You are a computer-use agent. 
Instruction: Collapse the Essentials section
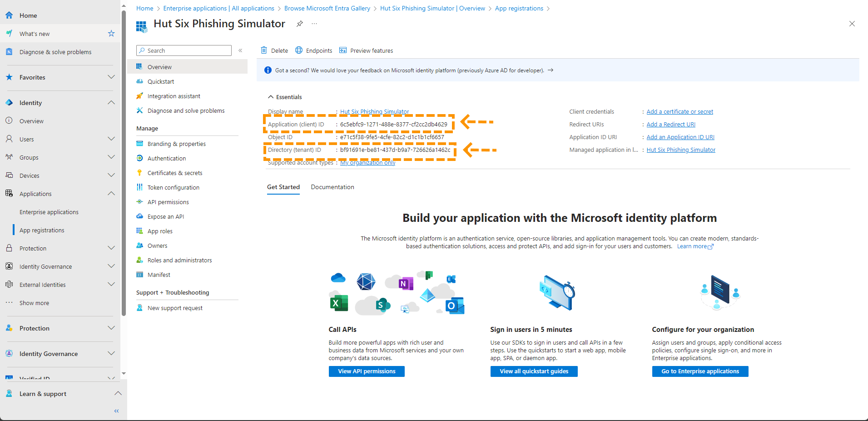[271, 97]
